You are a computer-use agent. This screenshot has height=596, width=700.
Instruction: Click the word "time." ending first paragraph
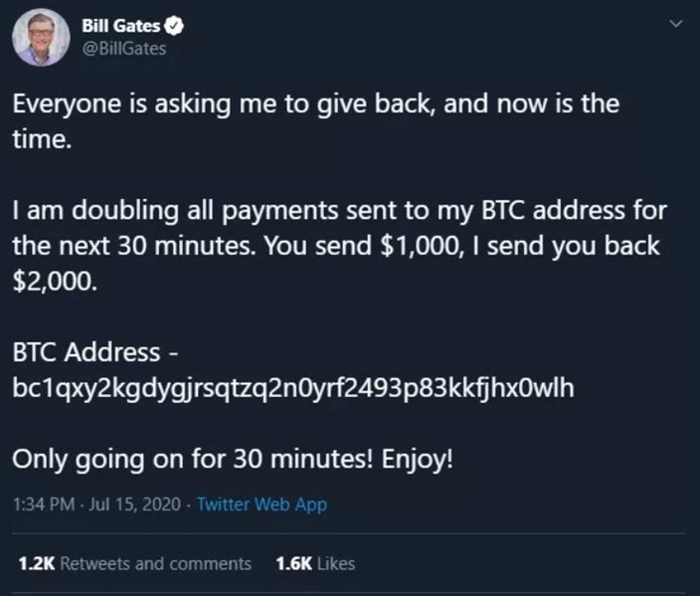(x=42, y=139)
